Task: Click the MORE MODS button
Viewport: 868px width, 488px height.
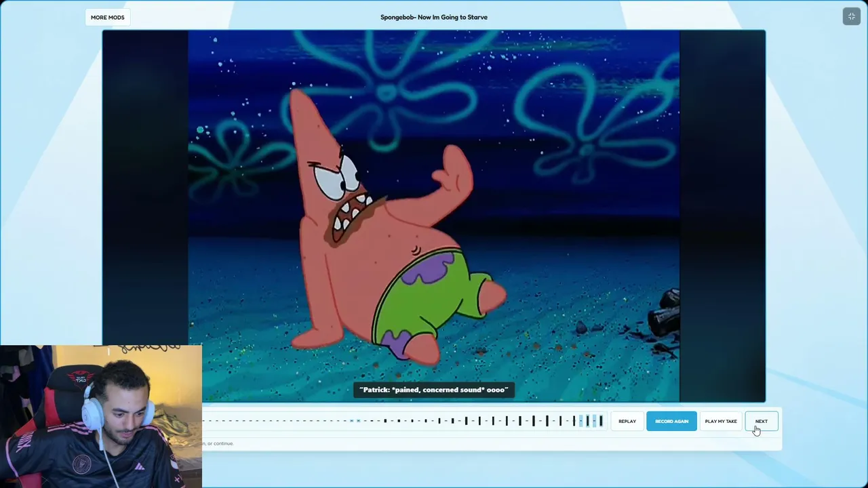Action: coord(107,17)
